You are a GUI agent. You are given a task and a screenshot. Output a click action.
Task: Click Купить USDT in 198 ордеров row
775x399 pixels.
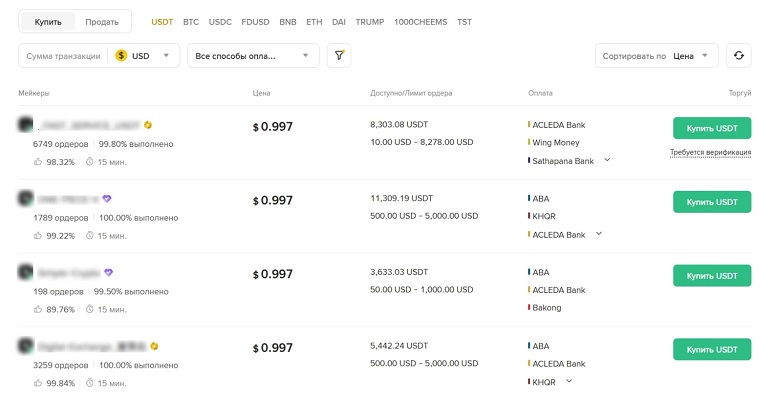(712, 275)
